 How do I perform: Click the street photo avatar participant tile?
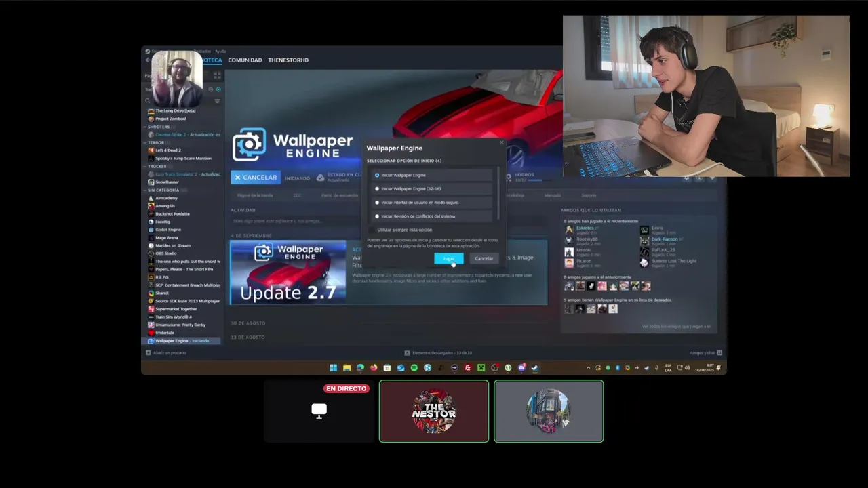(549, 411)
